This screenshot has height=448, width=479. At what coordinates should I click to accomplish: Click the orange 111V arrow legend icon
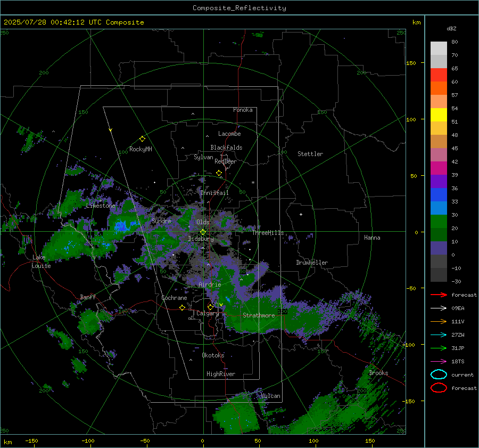point(439,321)
